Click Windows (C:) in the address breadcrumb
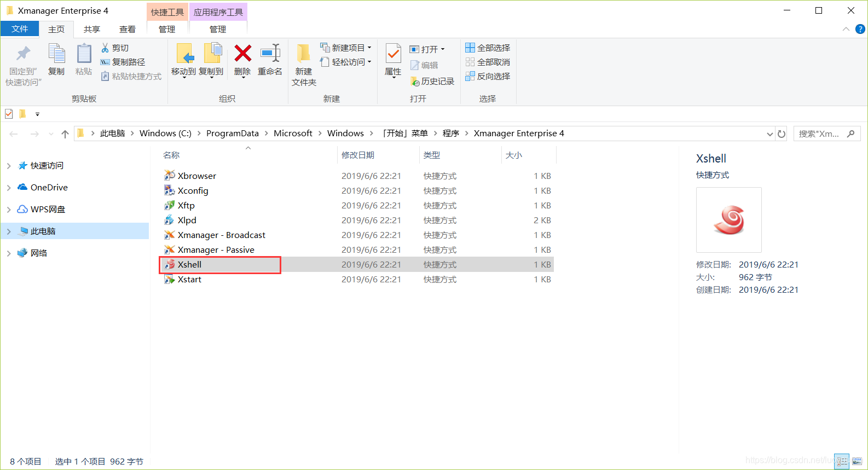This screenshot has height=470, width=868. pos(165,134)
